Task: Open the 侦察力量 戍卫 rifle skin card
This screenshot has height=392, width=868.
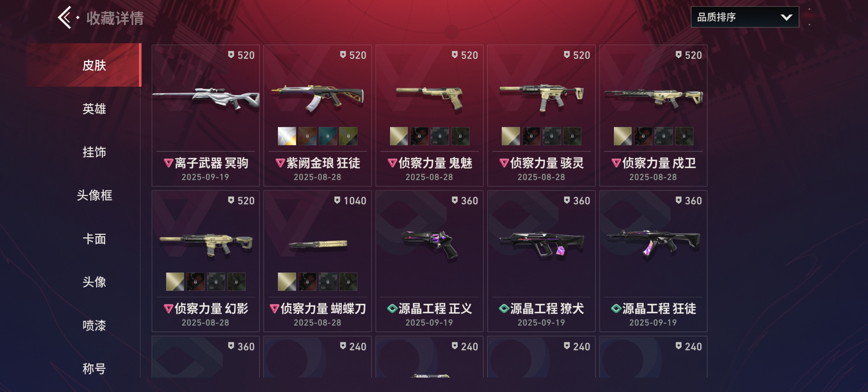Action: coord(653,115)
